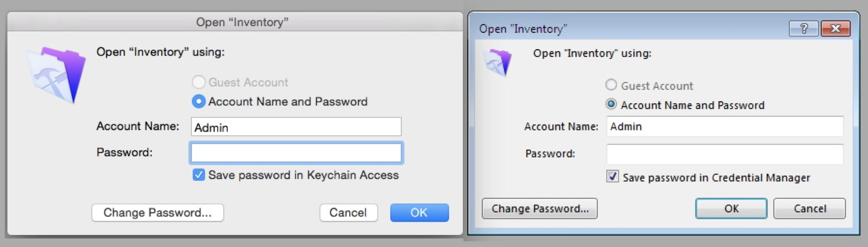Focus the Mac Password field
This screenshot has width=868, height=247.
tap(296, 153)
